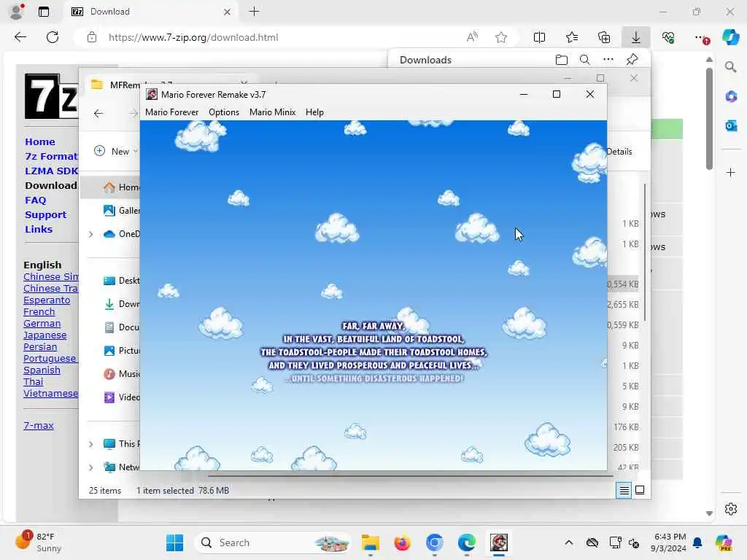
Task: Open File Explorer from the taskbar
Action: tap(370, 542)
